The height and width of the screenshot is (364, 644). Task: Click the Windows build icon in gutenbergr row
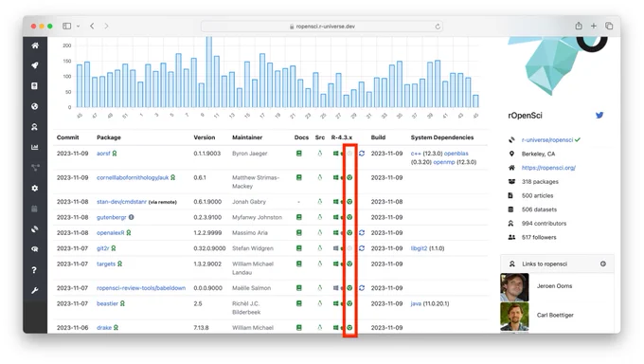335,217
